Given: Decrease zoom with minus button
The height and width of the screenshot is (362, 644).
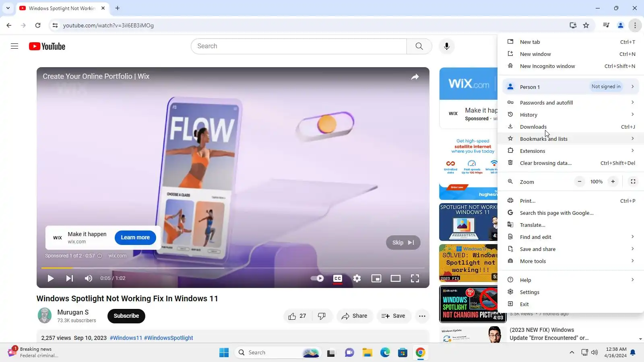Looking at the screenshot, I should tap(580, 182).
